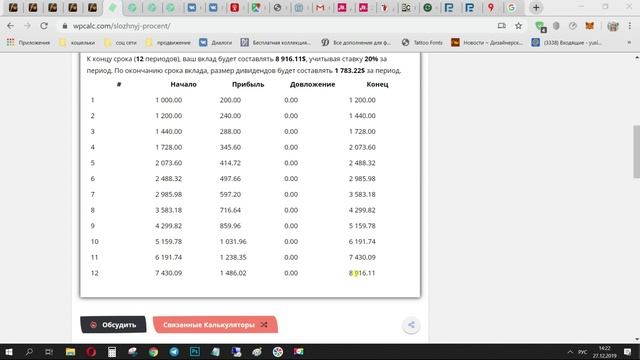Click the cast icon in the address bar
Viewport: 640px width, 360px height.
[x=502, y=26]
